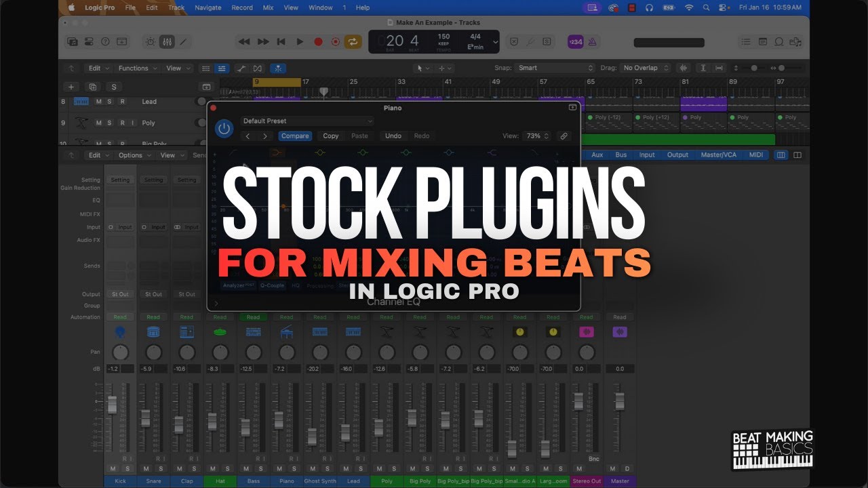Click the Bass channel green Read automation button
This screenshot has height=488, width=868.
(253, 317)
